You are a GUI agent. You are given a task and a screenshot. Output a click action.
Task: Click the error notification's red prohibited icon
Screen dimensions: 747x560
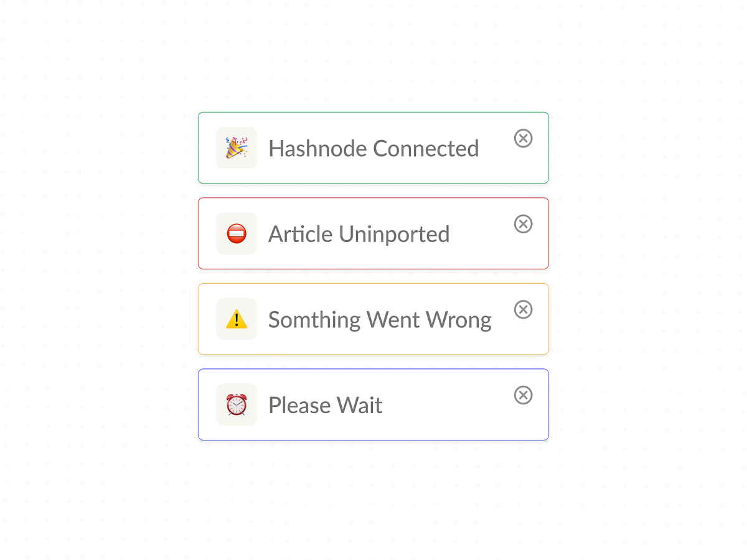pos(236,233)
